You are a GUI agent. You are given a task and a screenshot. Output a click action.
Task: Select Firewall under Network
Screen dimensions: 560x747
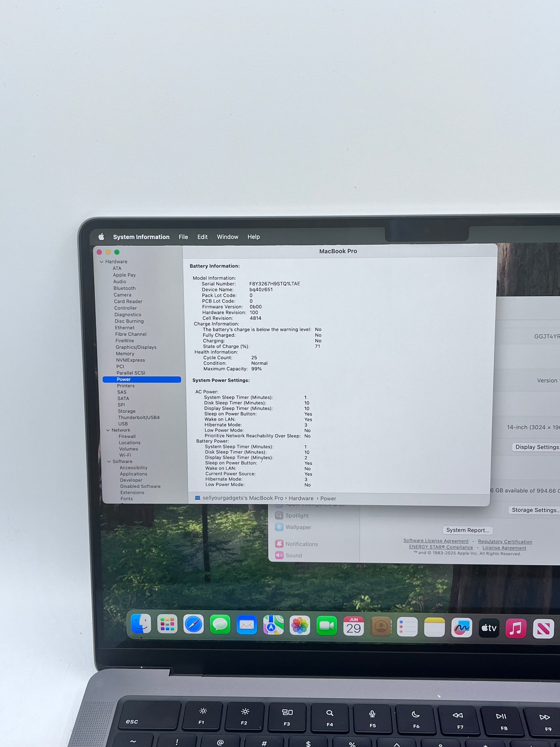127,436
